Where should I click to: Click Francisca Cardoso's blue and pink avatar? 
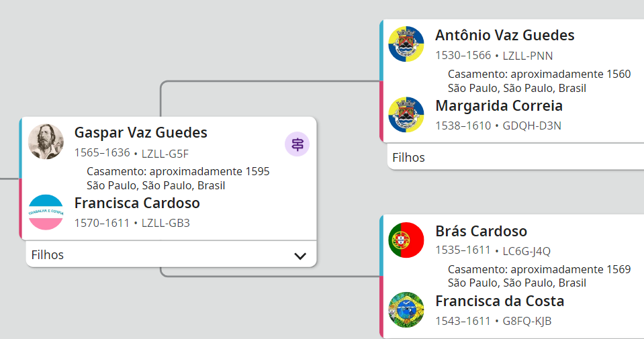46,212
